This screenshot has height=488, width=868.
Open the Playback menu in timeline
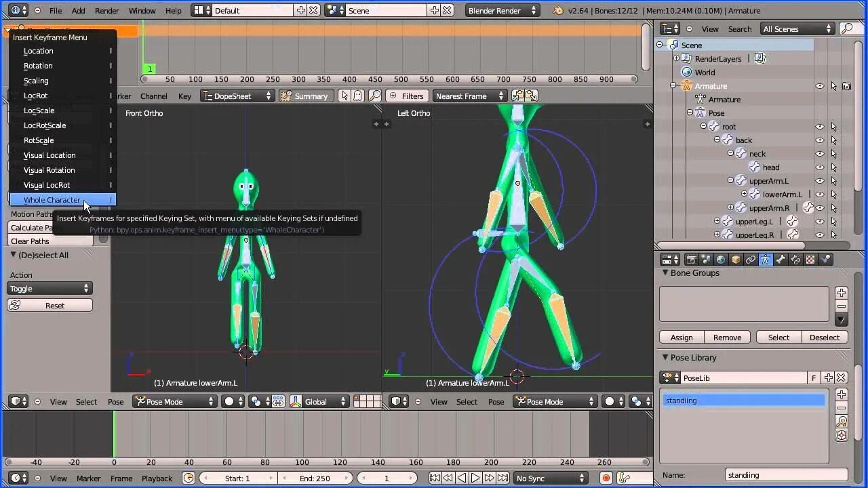157,479
